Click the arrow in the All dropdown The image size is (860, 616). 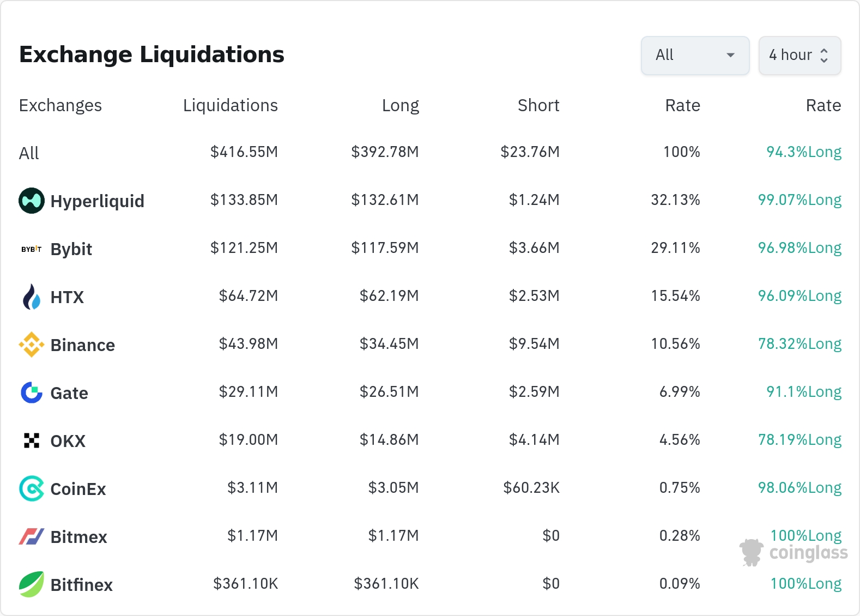pyautogui.click(x=731, y=55)
